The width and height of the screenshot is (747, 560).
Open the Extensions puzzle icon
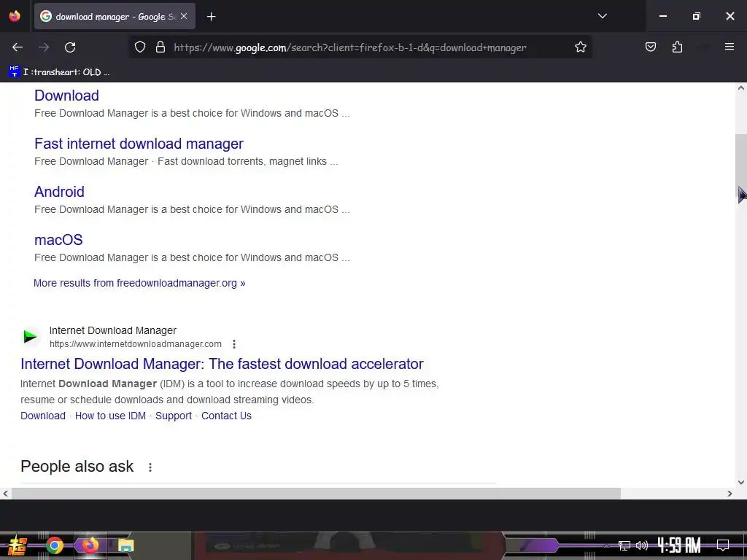coord(677,47)
